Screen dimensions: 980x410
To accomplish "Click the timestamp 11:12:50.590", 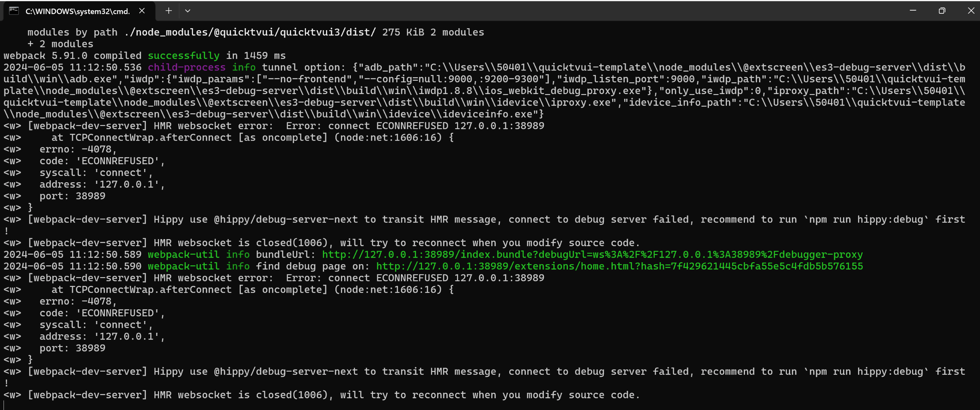I will point(106,267).
